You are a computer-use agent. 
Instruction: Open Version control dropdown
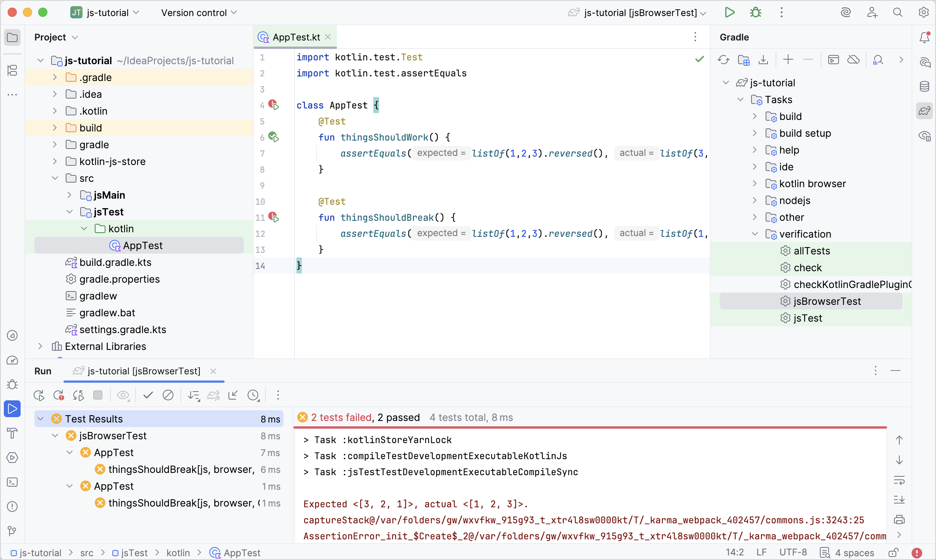(x=199, y=13)
